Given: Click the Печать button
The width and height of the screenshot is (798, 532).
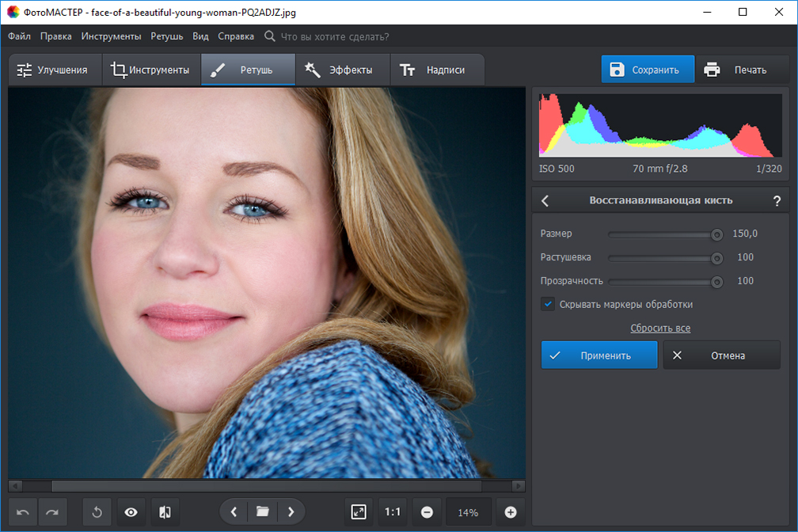Looking at the screenshot, I should tap(742, 69).
